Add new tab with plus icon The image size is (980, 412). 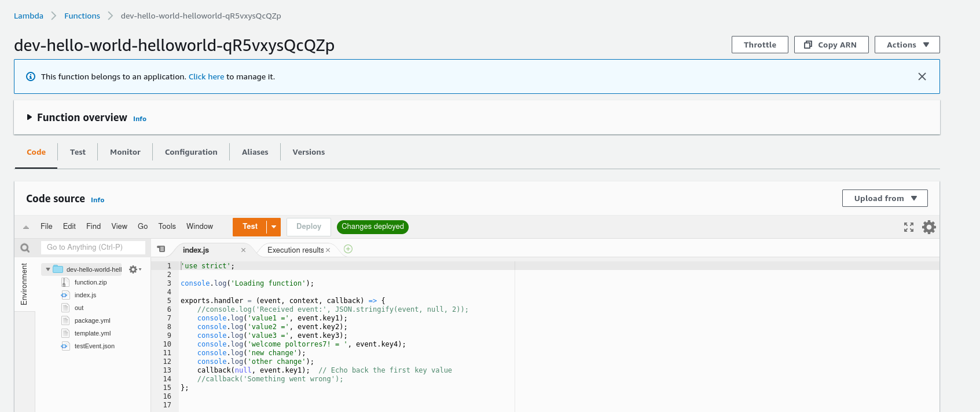tap(348, 249)
